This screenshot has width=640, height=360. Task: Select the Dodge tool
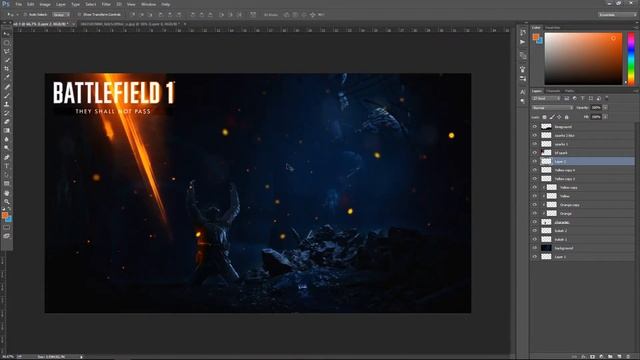(7, 148)
